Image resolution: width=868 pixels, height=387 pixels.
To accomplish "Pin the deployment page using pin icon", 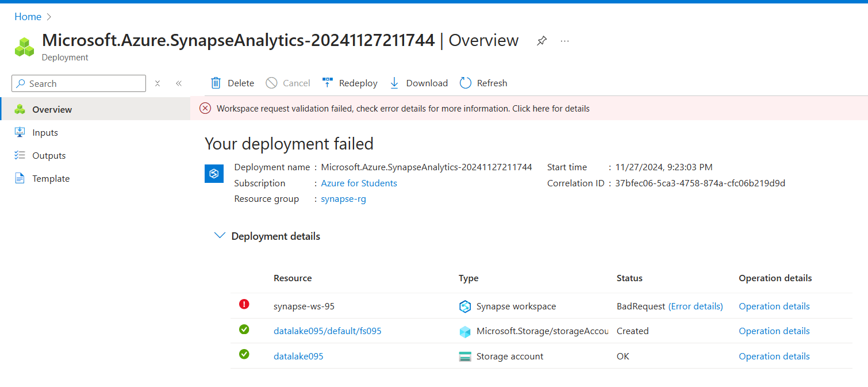I will click(541, 41).
